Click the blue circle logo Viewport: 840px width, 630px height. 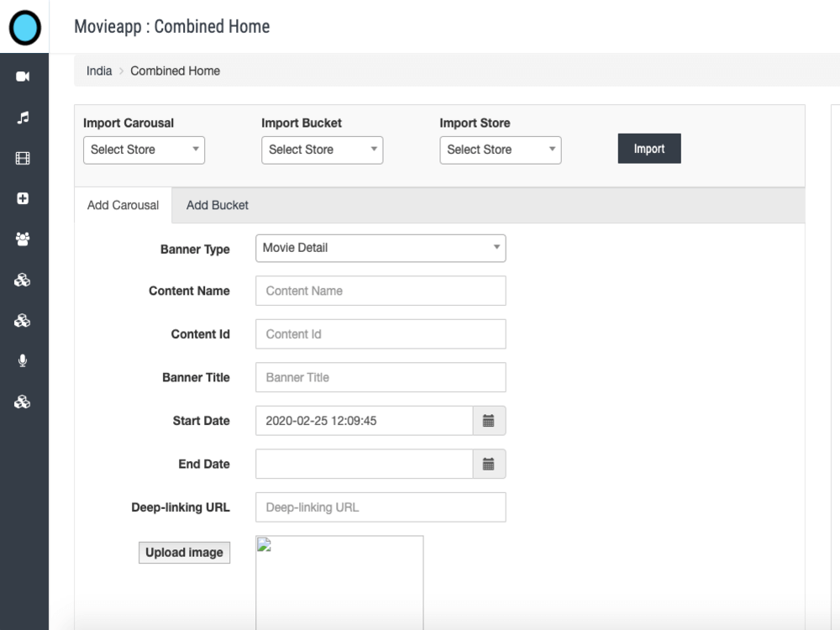tap(25, 27)
